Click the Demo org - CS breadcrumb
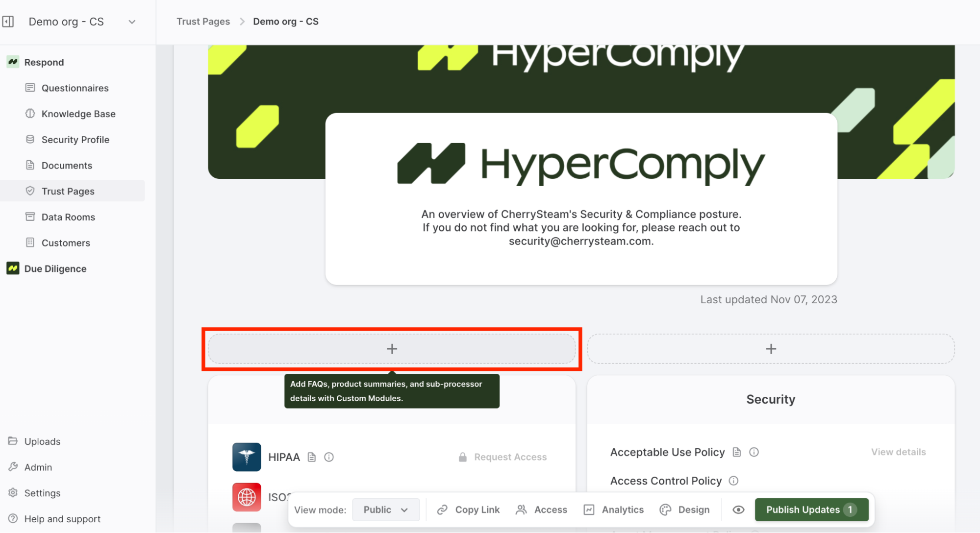This screenshot has height=533, width=980. coord(286,22)
